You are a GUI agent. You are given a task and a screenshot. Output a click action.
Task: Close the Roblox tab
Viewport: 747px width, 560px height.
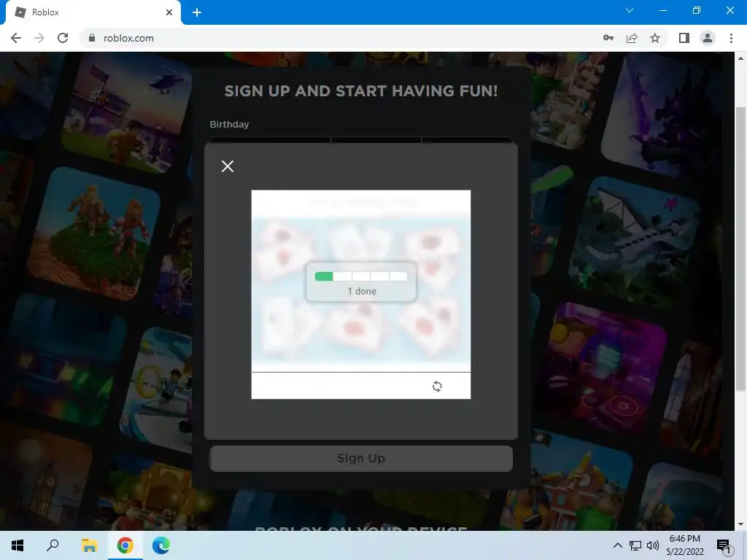(x=169, y=12)
